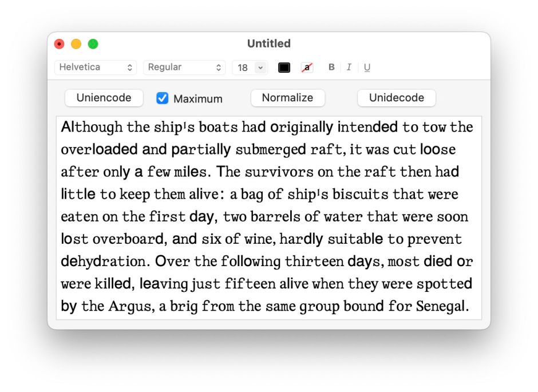Open the black text color swatch
The image size is (538, 392).
284,68
